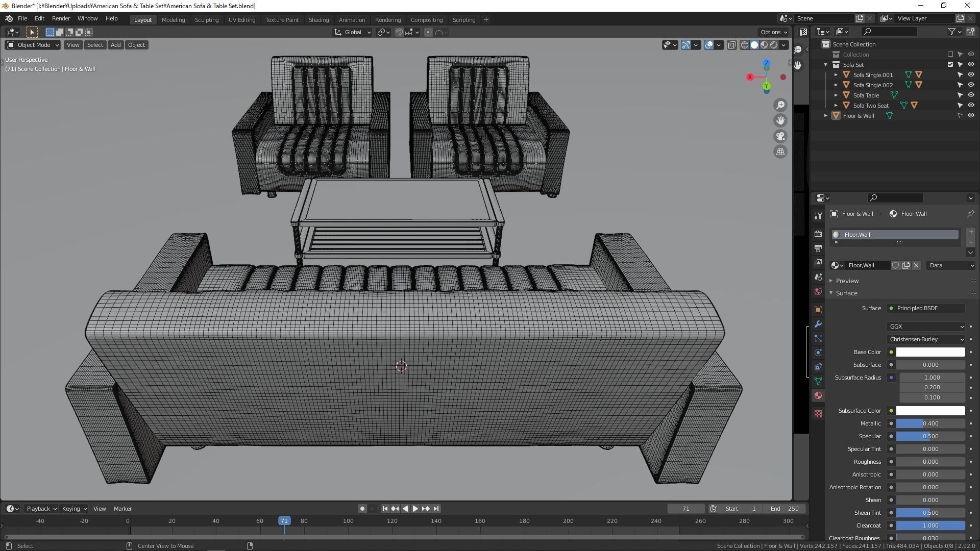The image size is (980, 551).
Task: Toggle viewport gizmos display
Action: (685, 45)
